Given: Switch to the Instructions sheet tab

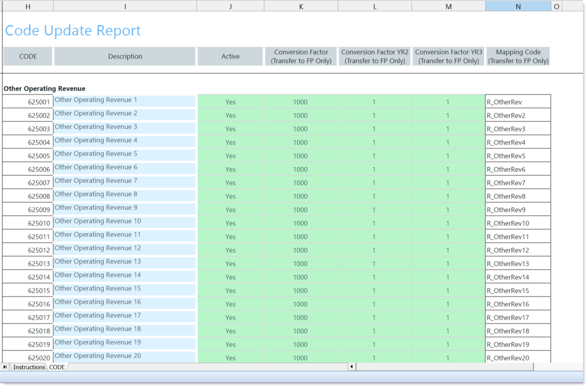Looking at the screenshot, I should 28,367.
